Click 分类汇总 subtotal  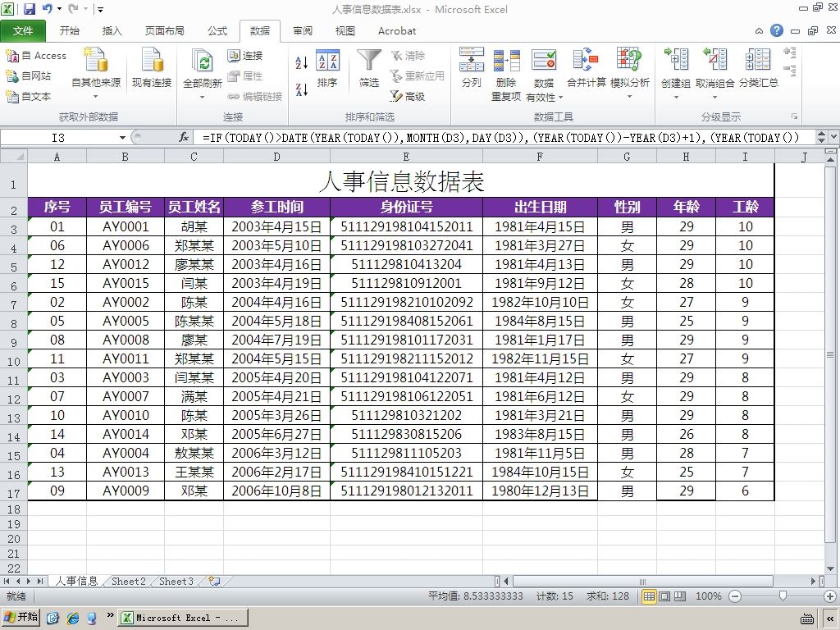(x=758, y=67)
